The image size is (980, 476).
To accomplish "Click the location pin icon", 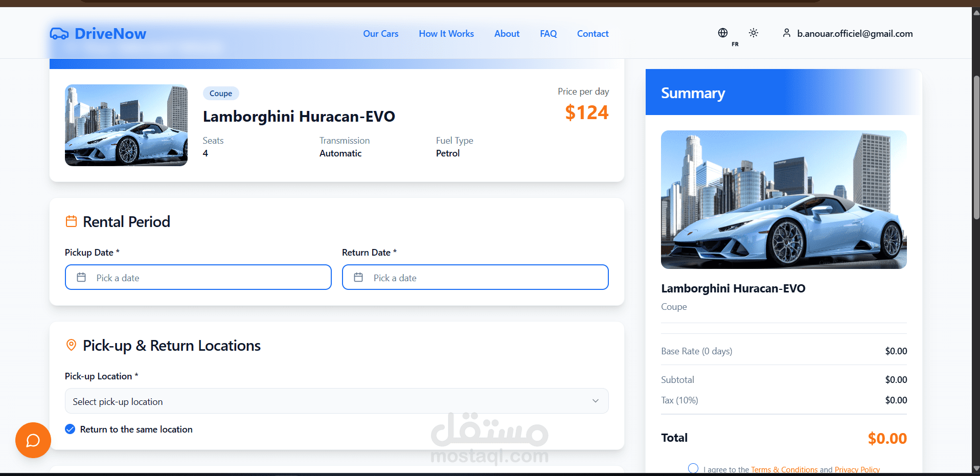I will click(x=71, y=345).
